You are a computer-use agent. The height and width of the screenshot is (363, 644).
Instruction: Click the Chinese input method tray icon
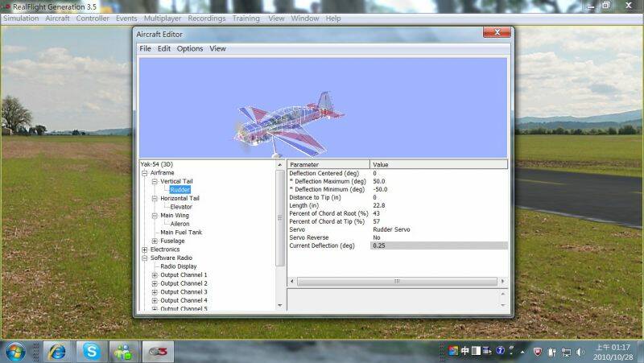[x=465, y=351]
